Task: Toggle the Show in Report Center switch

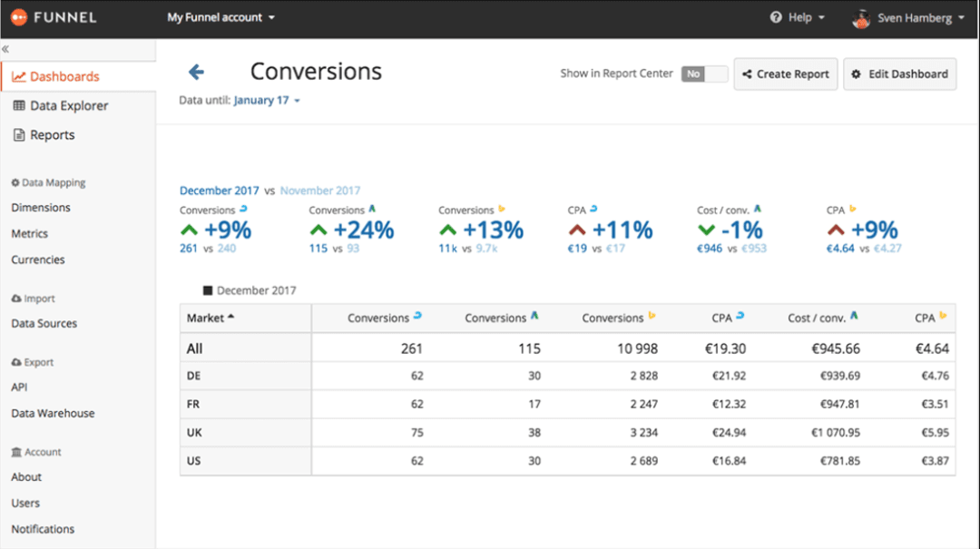Action: coord(705,74)
